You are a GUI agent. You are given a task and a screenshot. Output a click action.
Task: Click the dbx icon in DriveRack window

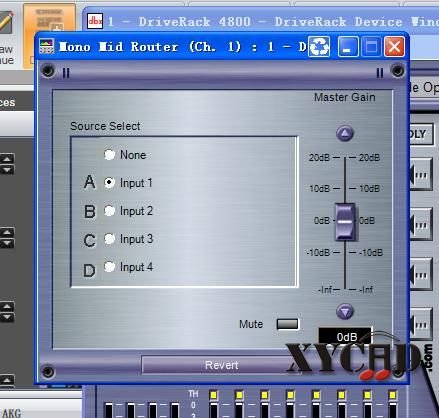pyautogui.click(x=95, y=21)
